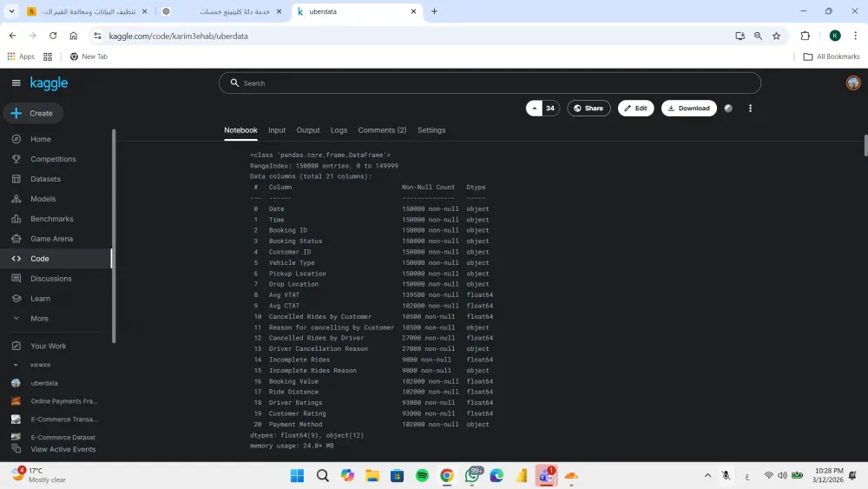Download the notebook
This screenshot has width=868, height=489.
[688, 109]
